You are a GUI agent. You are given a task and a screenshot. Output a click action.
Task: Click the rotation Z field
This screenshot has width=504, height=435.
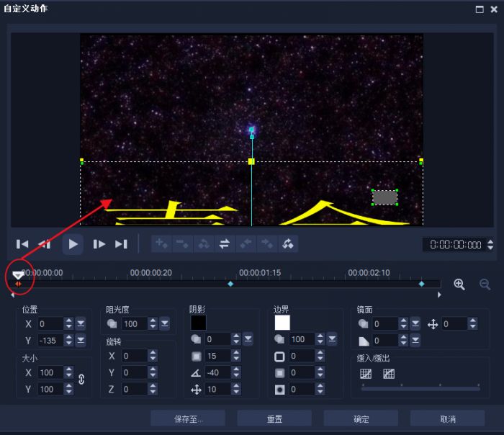click(x=135, y=390)
